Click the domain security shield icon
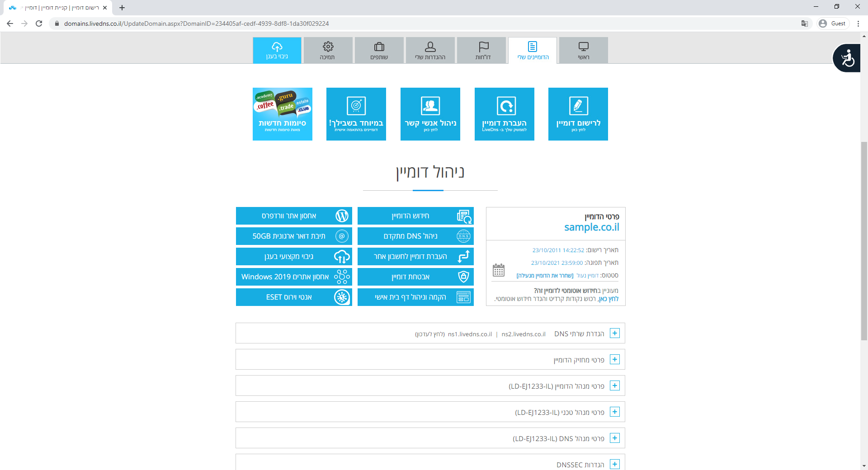 (x=463, y=277)
